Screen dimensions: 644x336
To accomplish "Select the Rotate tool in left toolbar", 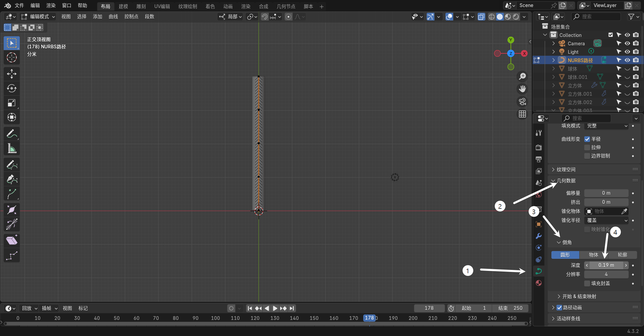I will coord(12,88).
